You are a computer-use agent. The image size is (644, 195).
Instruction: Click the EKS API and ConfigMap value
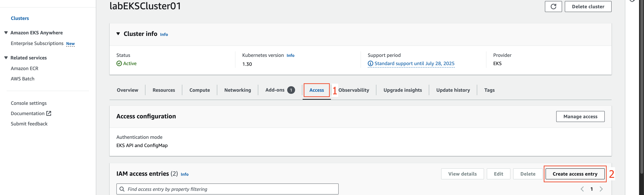pyautogui.click(x=142, y=145)
